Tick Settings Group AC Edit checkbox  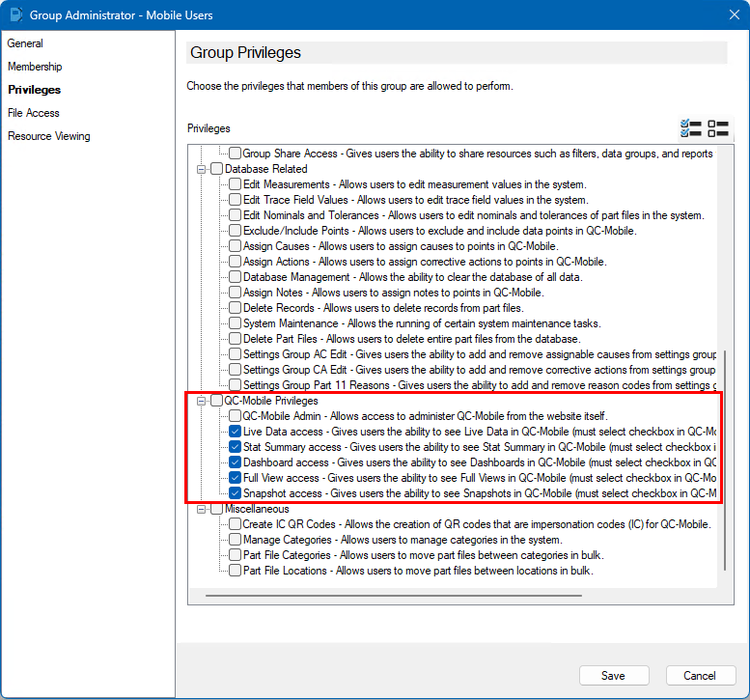(235, 354)
